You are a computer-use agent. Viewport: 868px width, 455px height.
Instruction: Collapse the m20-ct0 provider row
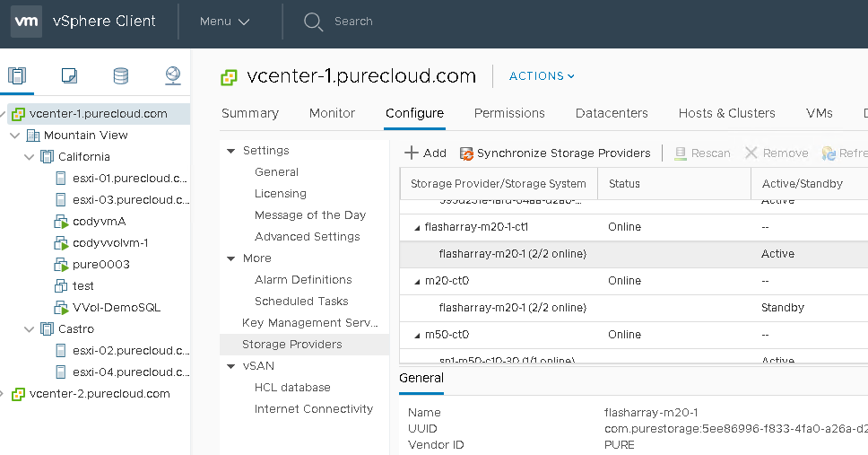[417, 281]
